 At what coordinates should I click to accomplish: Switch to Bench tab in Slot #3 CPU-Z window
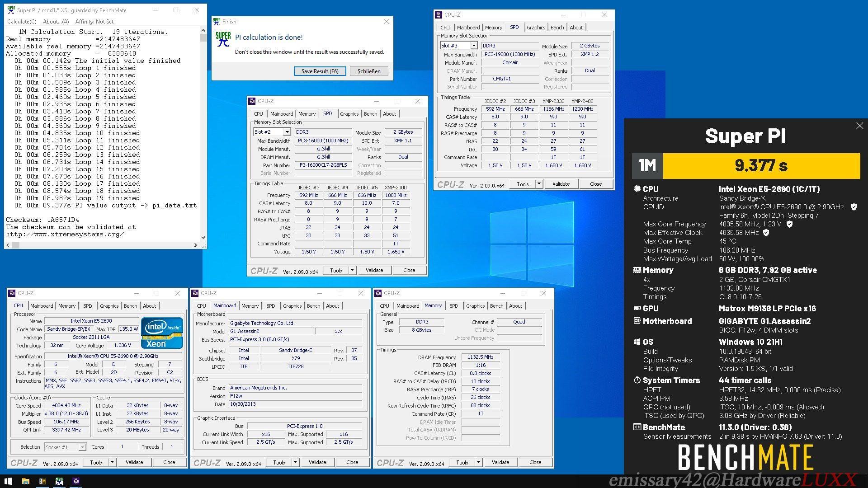(x=557, y=28)
